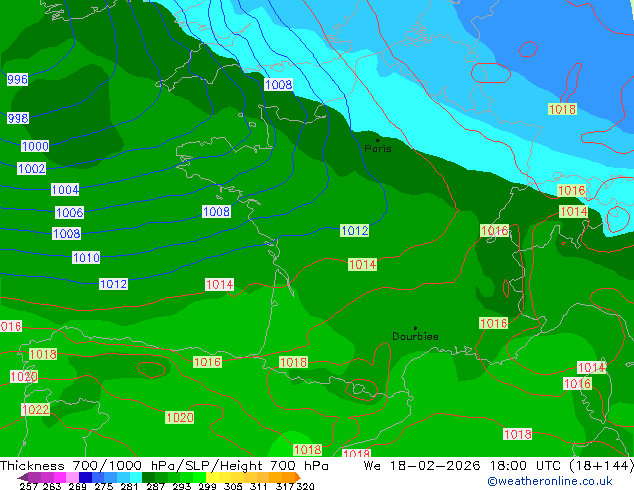Click the 1000 isobar label

[x=35, y=146]
